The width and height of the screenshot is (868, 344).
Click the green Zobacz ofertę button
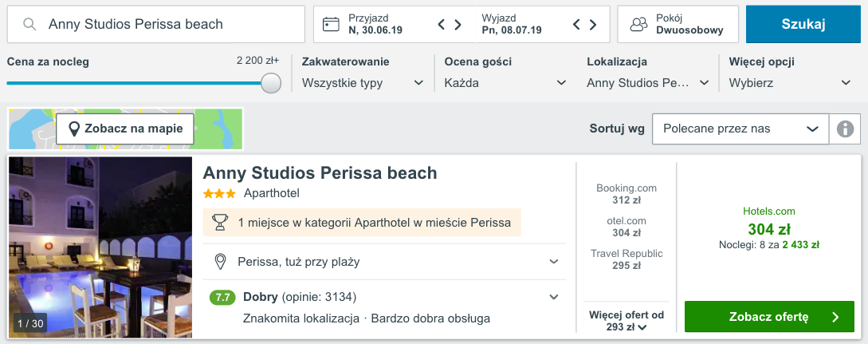point(769,317)
